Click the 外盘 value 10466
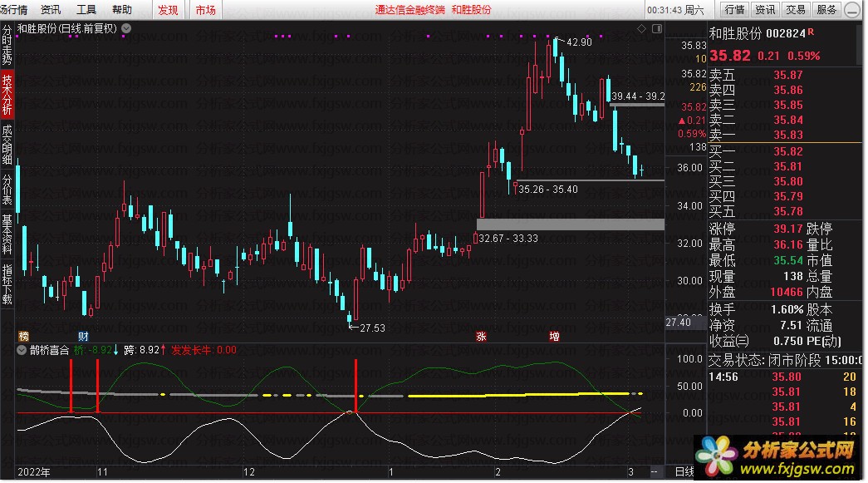The width and height of the screenshot is (868, 483). tap(786, 291)
